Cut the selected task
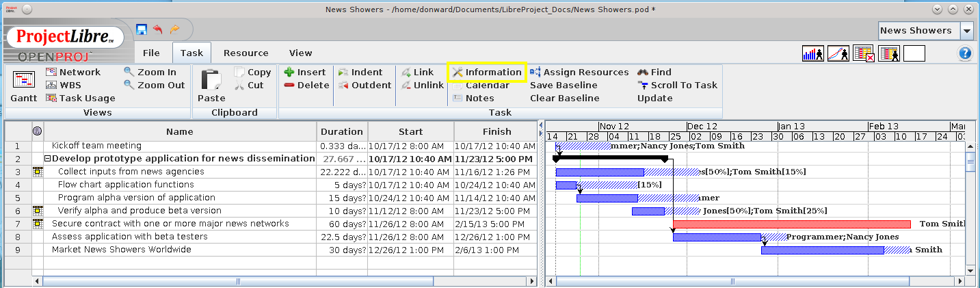Viewport: 980px width, 288px height. (x=249, y=85)
